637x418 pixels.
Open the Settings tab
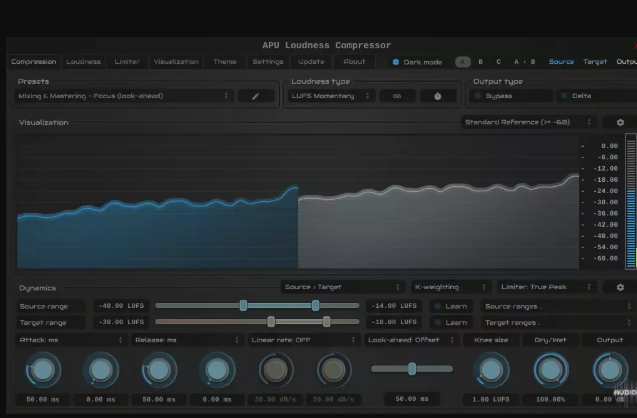point(267,62)
